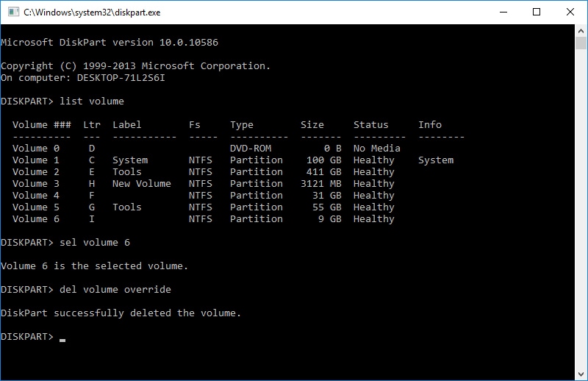Maximize the diskpart console window
Image resolution: width=588 pixels, height=381 pixels.
(537, 12)
